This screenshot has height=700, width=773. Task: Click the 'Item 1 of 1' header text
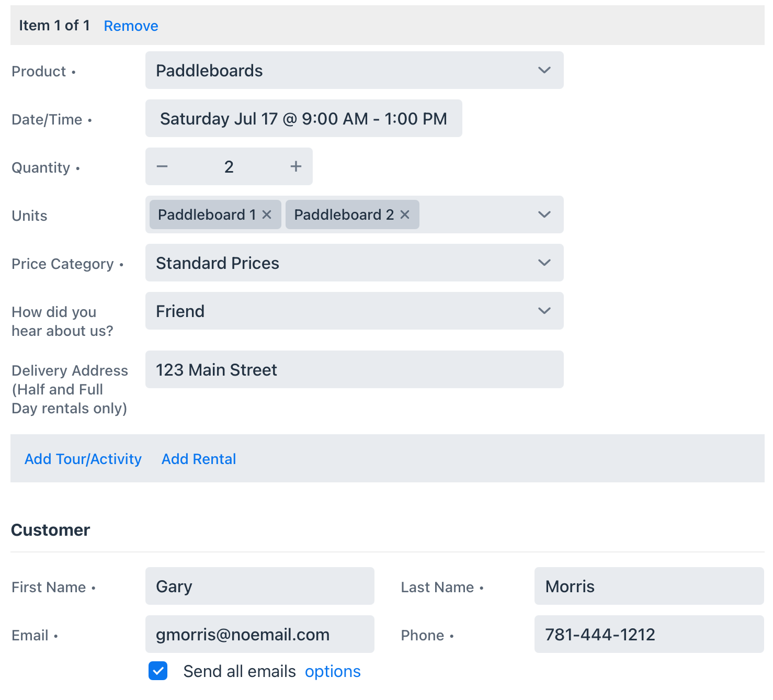54,25
